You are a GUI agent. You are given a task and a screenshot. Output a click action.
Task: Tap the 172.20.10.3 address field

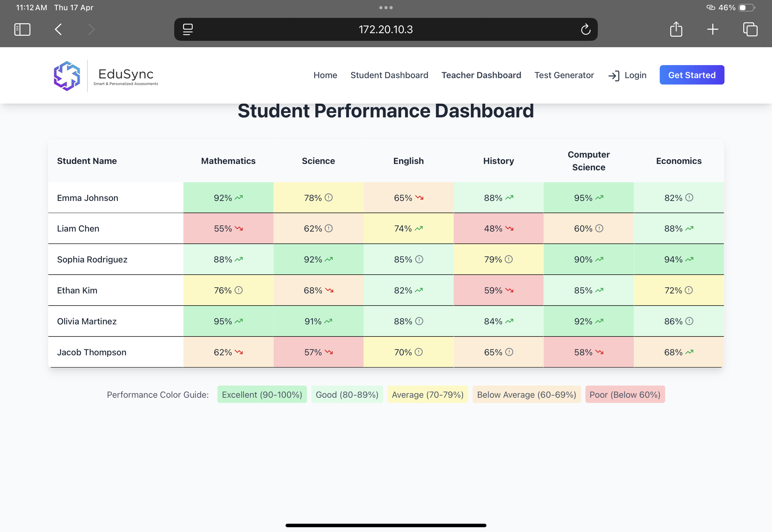pyautogui.click(x=385, y=29)
